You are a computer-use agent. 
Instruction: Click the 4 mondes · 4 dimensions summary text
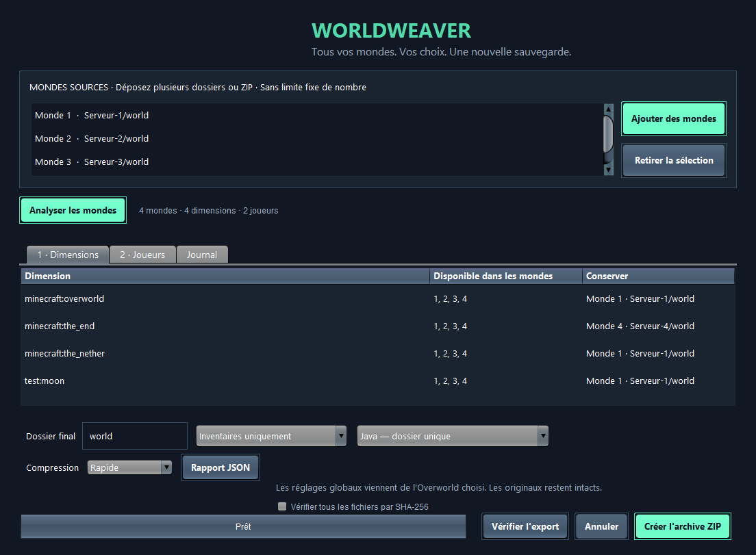click(208, 211)
